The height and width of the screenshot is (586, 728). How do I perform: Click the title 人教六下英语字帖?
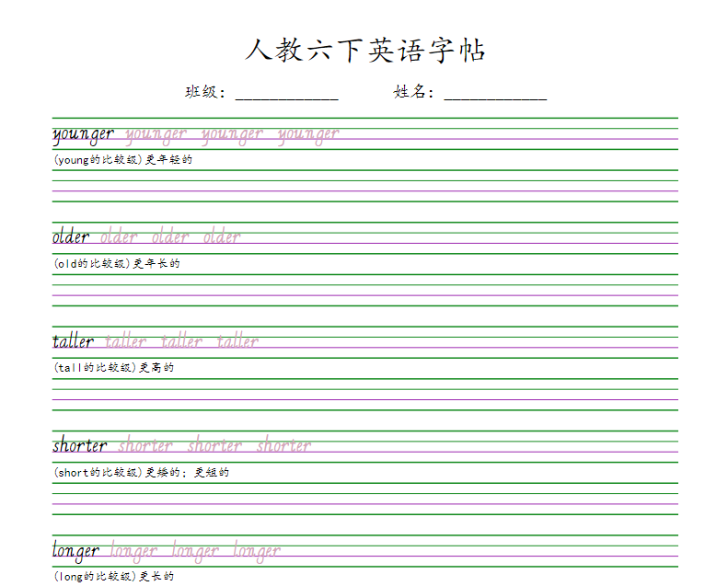tap(364, 51)
